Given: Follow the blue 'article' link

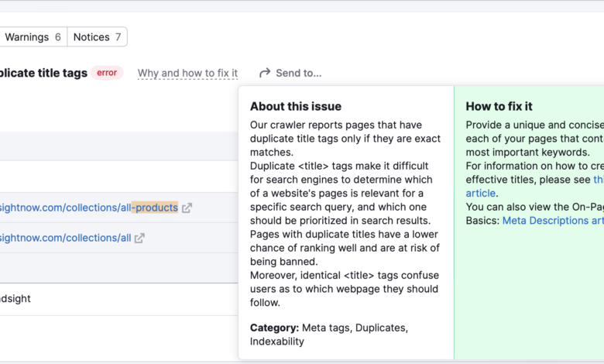Looking at the screenshot, I should pyautogui.click(x=480, y=193).
